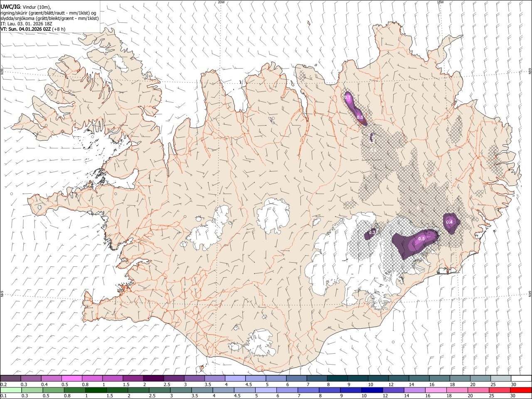Click the '0.8' number under the lower legend
The image size is (532, 399).
coord(68,396)
